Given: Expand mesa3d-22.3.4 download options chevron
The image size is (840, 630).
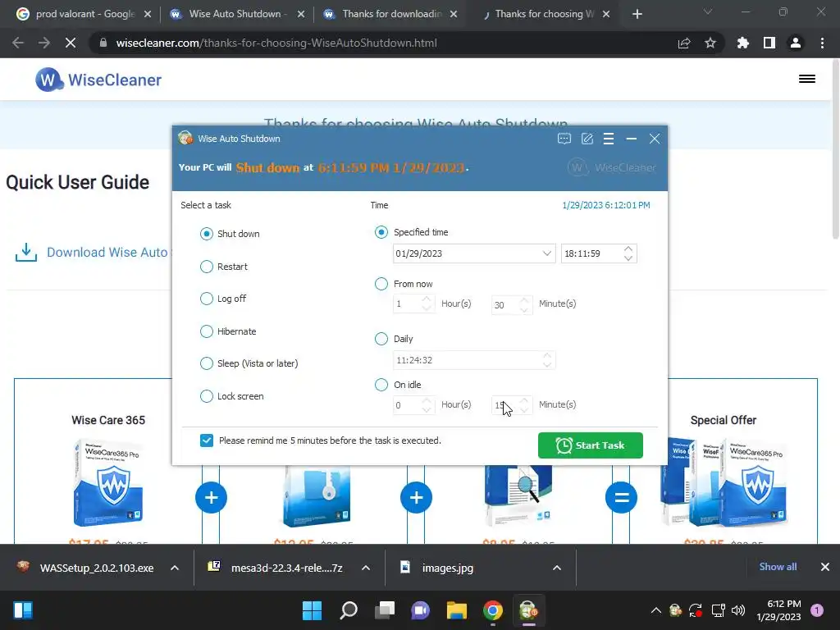Looking at the screenshot, I should point(366,568).
